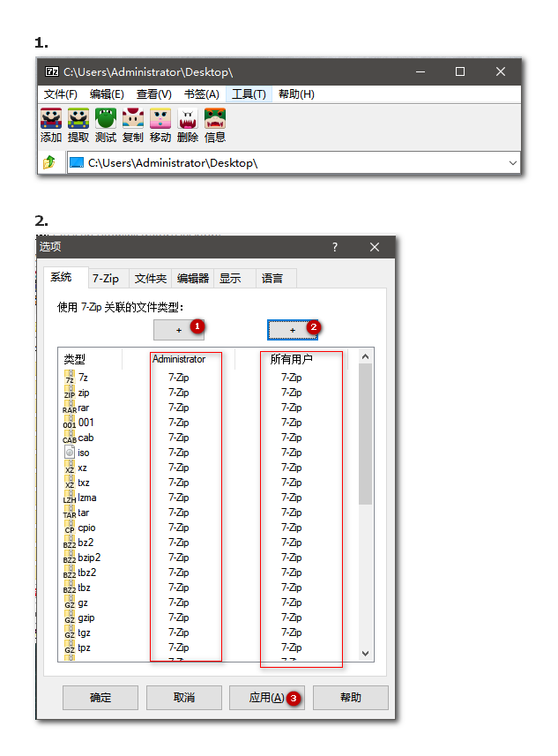The image size is (558, 756).
Task: Click the 取消 button
Action: click(184, 698)
